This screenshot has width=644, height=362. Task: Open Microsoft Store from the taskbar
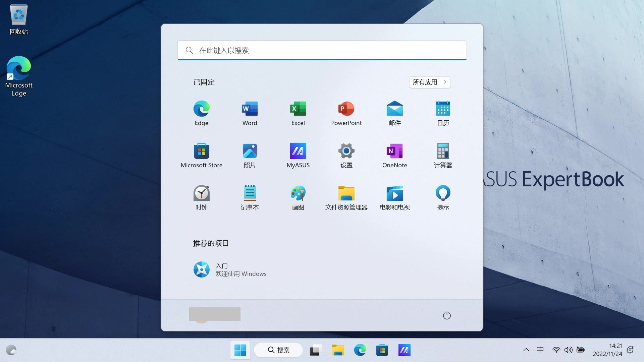[x=382, y=350]
